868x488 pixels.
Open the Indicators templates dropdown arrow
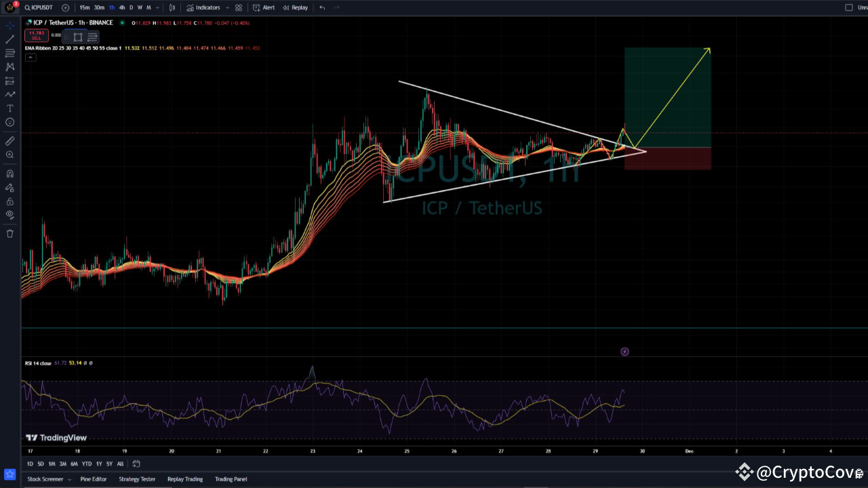click(226, 7)
